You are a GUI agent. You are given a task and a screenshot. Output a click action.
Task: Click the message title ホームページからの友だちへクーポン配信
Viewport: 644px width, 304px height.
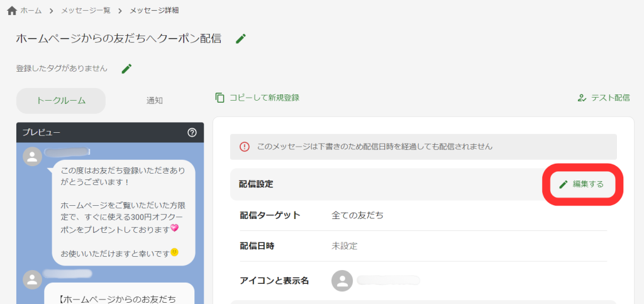[x=119, y=39]
